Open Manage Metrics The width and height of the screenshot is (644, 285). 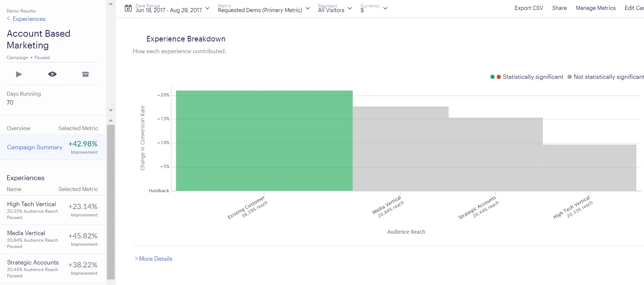point(596,8)
